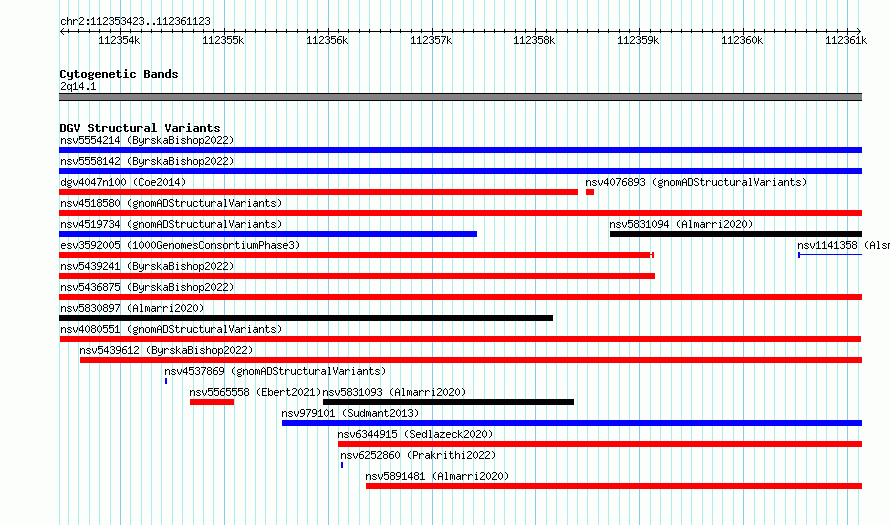The width and height of the screenshot is (890, 525).
Task: Open the nsv5830897 (Almarri2020) label
Action: pyautogui.click(x=132, y=308)
